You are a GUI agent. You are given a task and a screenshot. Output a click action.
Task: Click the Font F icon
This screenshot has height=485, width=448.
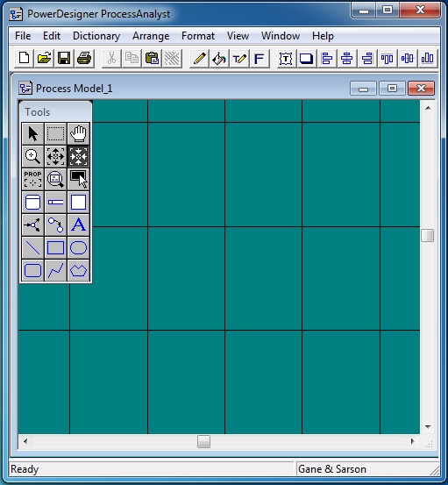pos(260,58)
